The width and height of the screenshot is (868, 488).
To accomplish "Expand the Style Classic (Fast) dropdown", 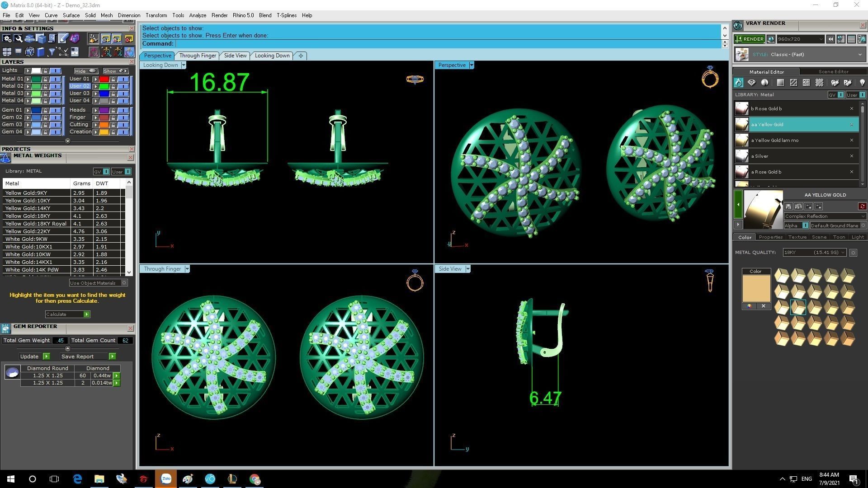I will point(859,55).
